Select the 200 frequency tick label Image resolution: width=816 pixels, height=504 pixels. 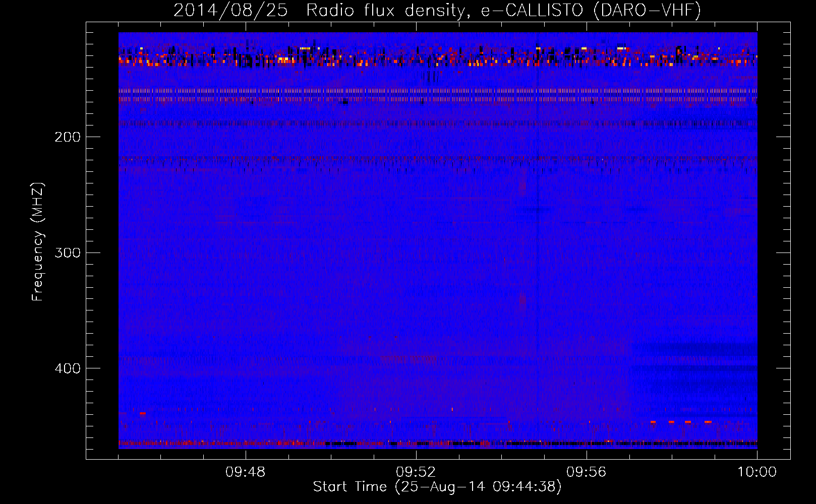[68, 137]
